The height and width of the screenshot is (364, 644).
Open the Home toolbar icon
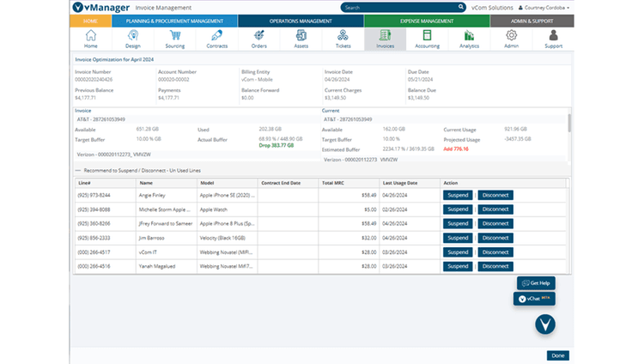[x=91, y=39]
